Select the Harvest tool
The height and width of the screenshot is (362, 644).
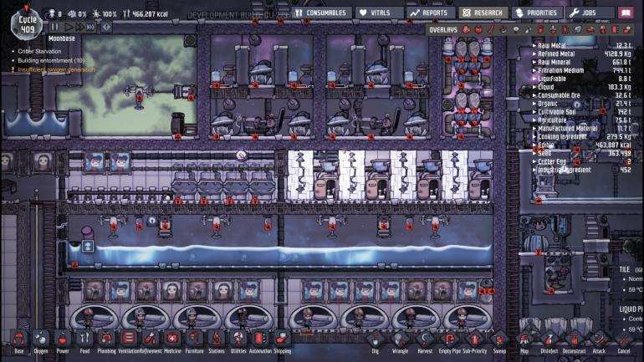pyautogui.click(x=425, y=342)
